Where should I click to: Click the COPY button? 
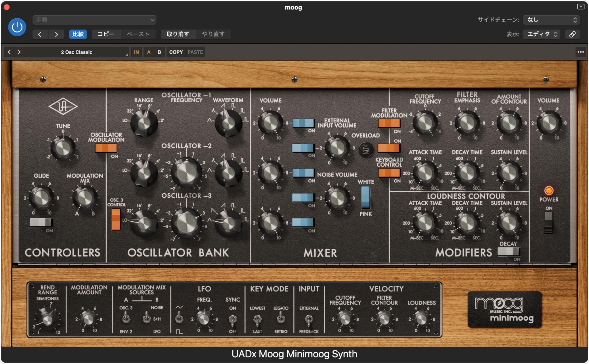click(176, 52)
